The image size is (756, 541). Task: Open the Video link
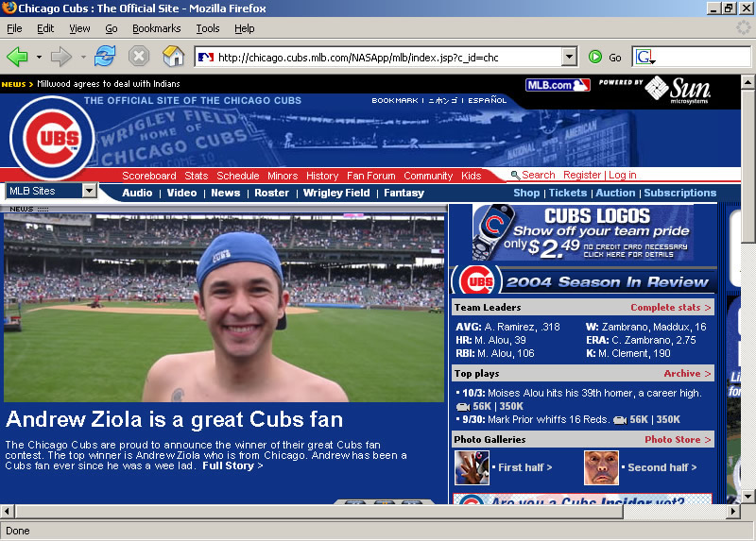pos(181,193)
